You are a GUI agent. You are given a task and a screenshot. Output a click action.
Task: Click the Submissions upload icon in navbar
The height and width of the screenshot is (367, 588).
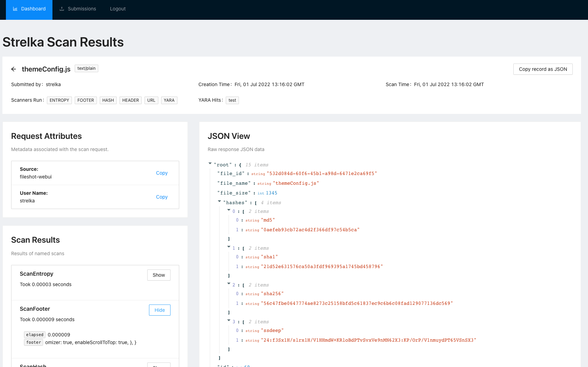click(62, 9)
